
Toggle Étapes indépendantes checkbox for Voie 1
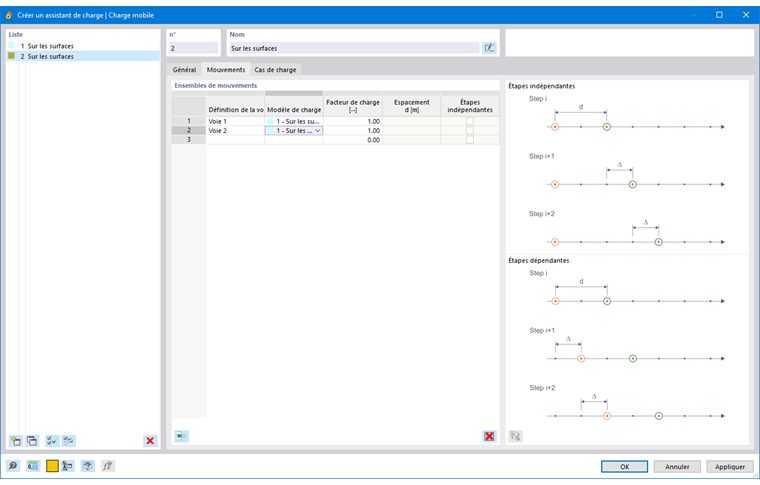pos(470,121)
